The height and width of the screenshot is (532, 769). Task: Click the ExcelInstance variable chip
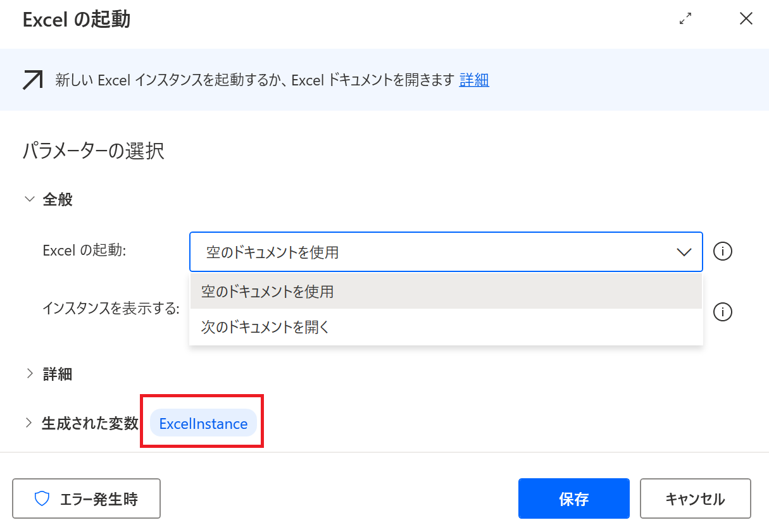click(203, 424)
